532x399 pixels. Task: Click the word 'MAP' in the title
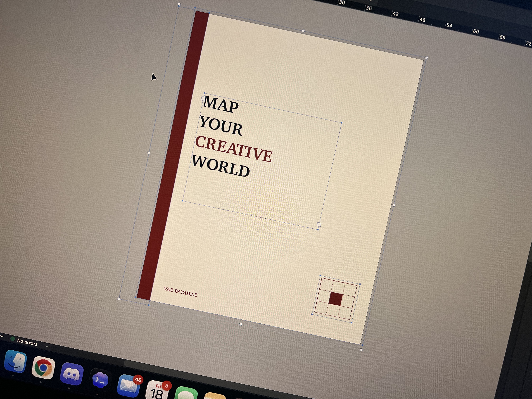[220, 104]
